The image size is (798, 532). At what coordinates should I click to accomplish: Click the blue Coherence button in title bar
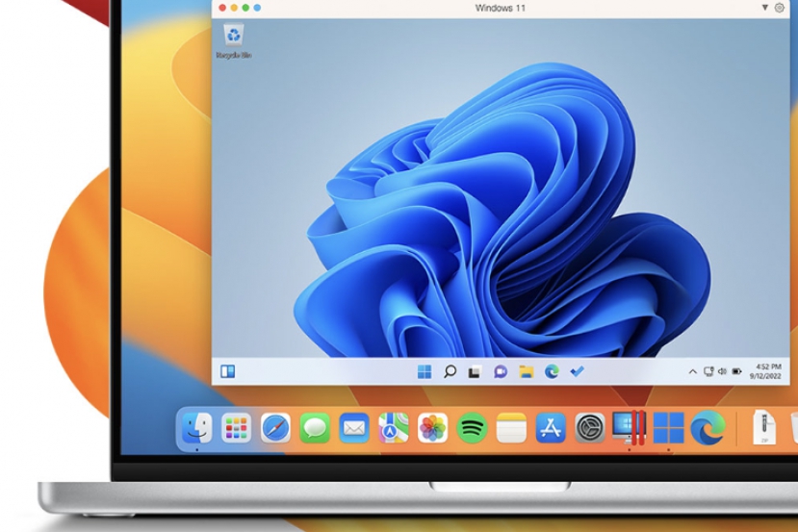click(256, 8)
